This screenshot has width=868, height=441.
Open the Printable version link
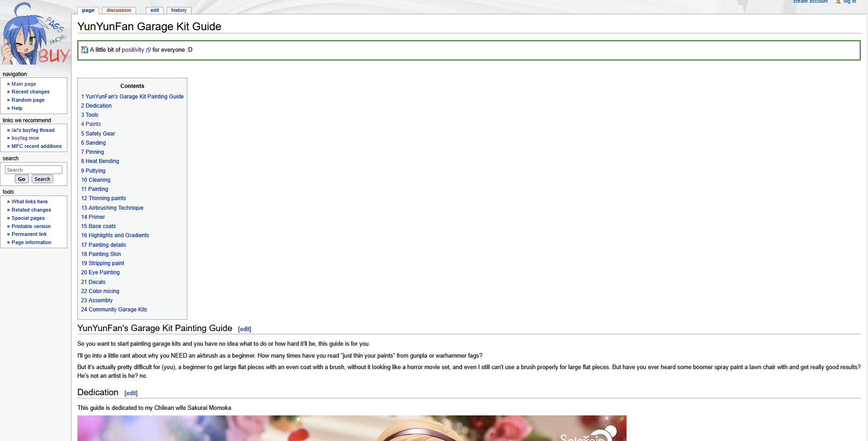[x=31, y=226]
